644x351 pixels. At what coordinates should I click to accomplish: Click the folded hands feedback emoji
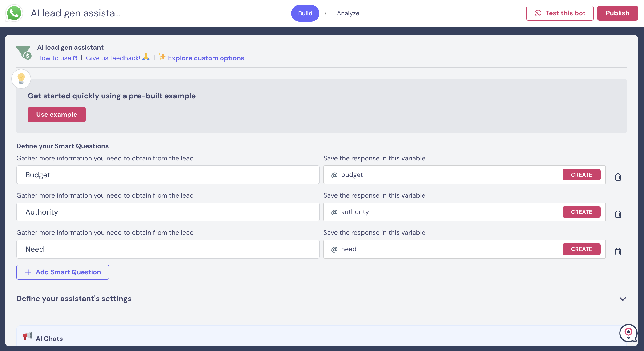click(146, 57)
